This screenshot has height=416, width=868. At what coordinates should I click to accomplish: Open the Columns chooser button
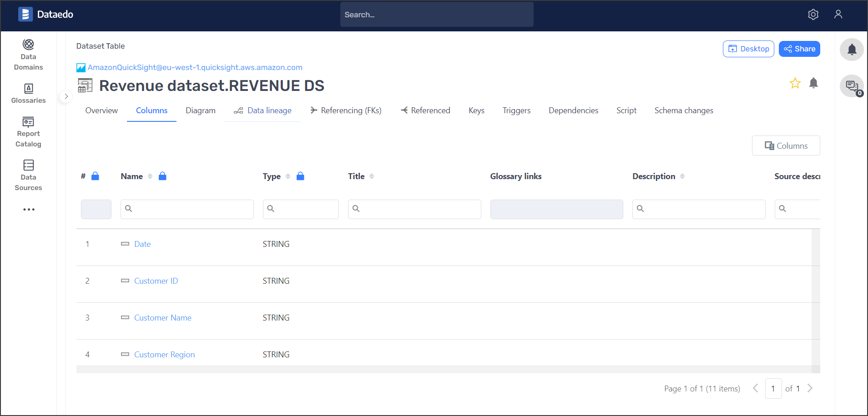click(786, 145)
